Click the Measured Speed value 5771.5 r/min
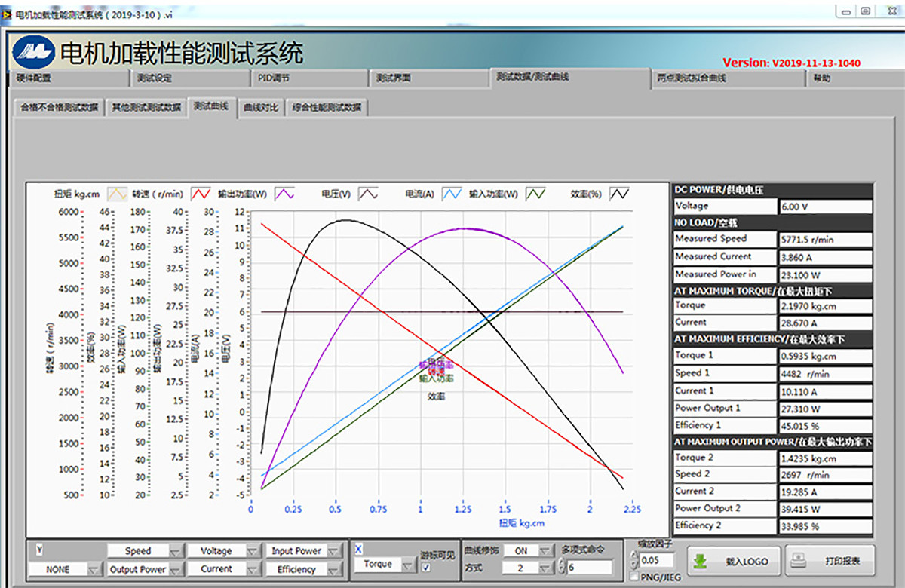This screenshot has height=588, width=905. tap(825, 240)
